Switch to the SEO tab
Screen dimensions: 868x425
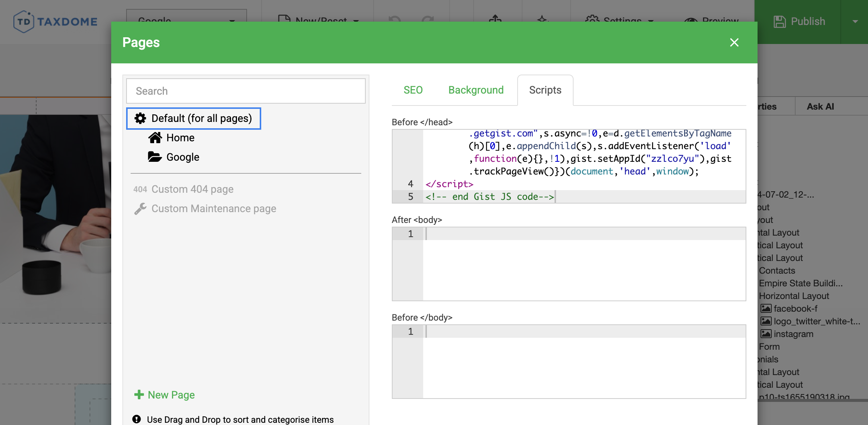[413, 90]
